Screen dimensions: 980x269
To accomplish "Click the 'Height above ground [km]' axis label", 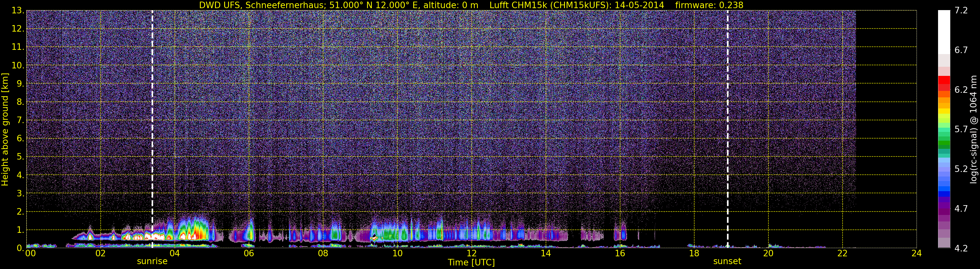I will [5, 130].
